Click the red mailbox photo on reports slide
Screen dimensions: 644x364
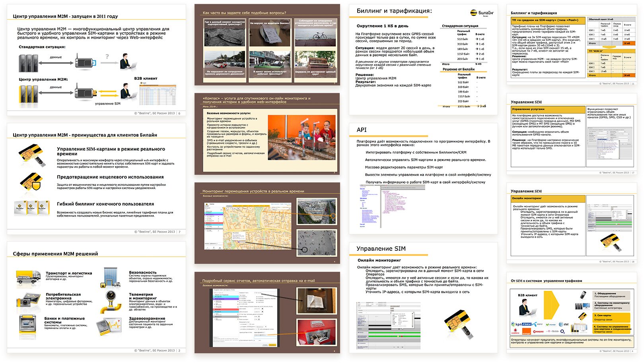point(316,332)
